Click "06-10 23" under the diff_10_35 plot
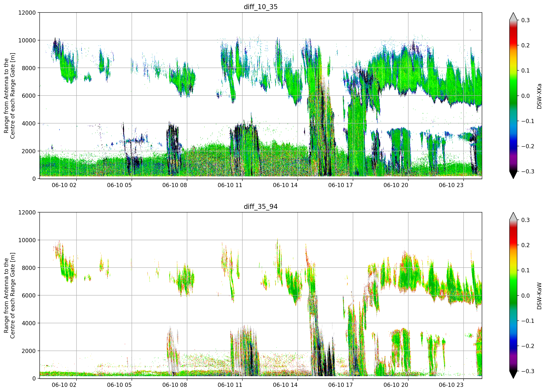 pos(451,185)
